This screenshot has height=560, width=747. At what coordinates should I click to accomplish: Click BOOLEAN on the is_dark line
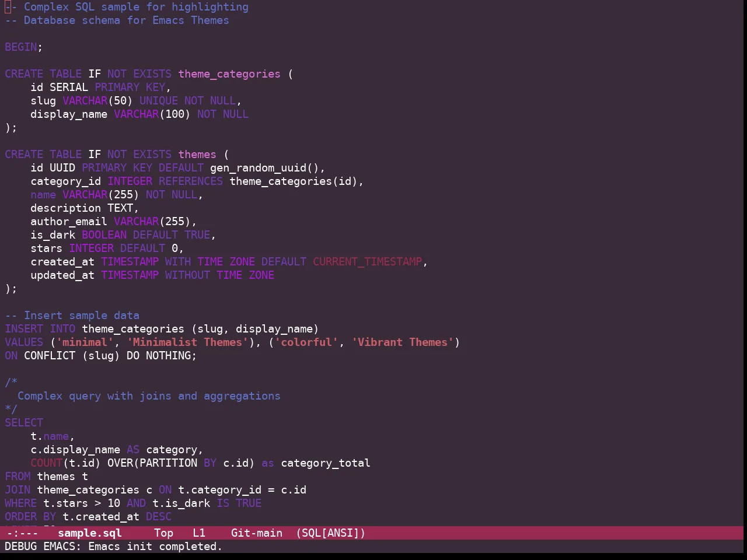coord(104,235)
